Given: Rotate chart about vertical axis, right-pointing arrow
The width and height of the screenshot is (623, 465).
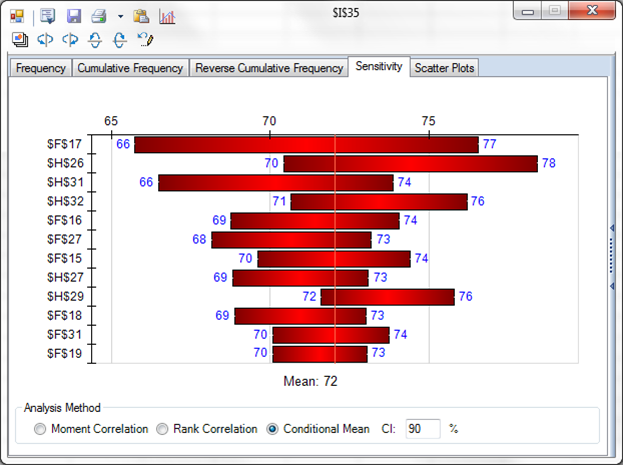Looking at the screenshot, I should tap(70, 40).
